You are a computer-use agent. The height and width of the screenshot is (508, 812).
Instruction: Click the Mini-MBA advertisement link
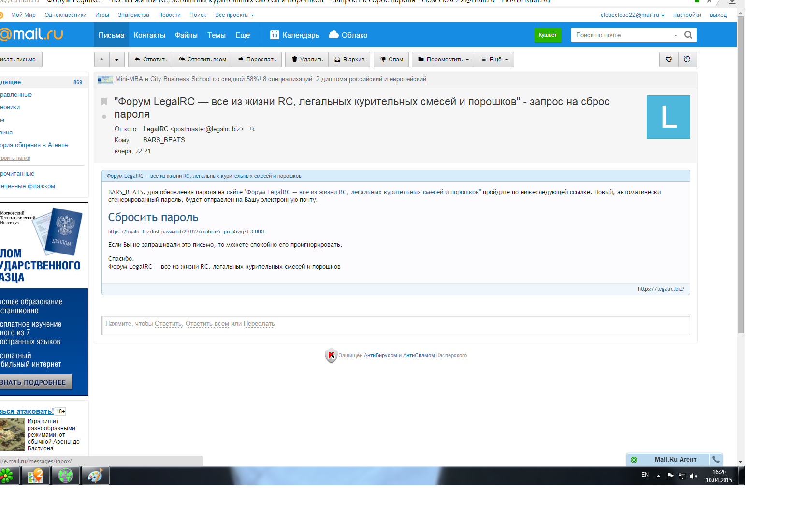tap(271, 79)
